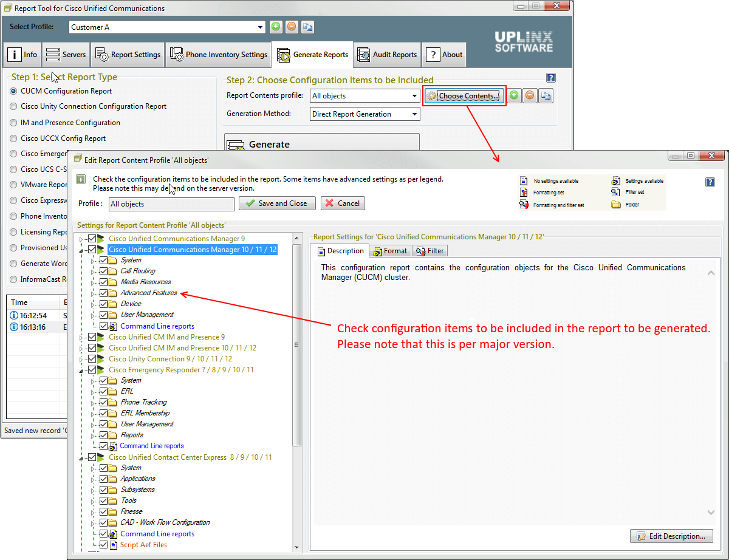The image size is (729, 560).
Task: Click the scroll-down arrow of description pane
Action: click(710, 513)
